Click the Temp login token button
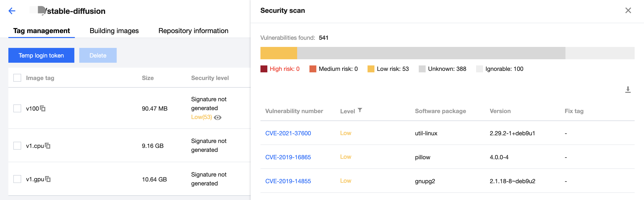The height and width of the screenshot is (200, 644). click(41, 55)
